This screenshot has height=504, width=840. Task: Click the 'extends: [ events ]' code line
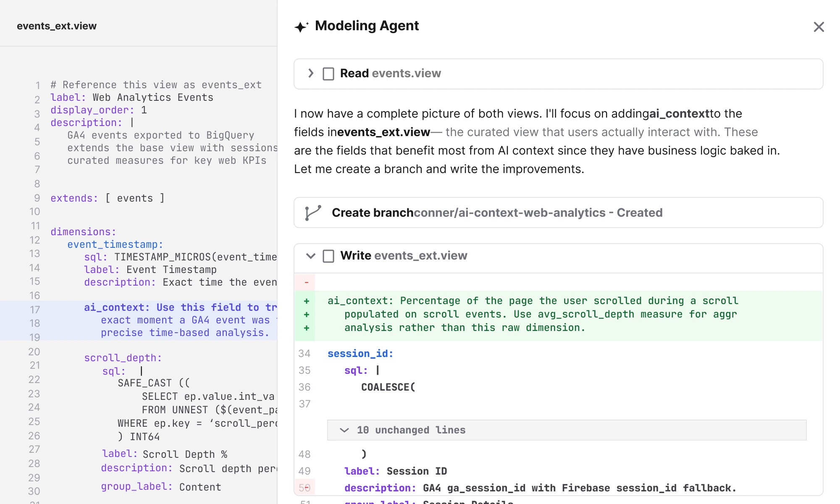pyautogui.click(x=108, y=198)
